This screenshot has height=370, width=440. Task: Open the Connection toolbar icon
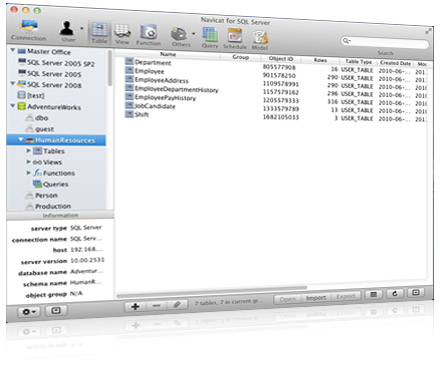click(x=29, y=29)
